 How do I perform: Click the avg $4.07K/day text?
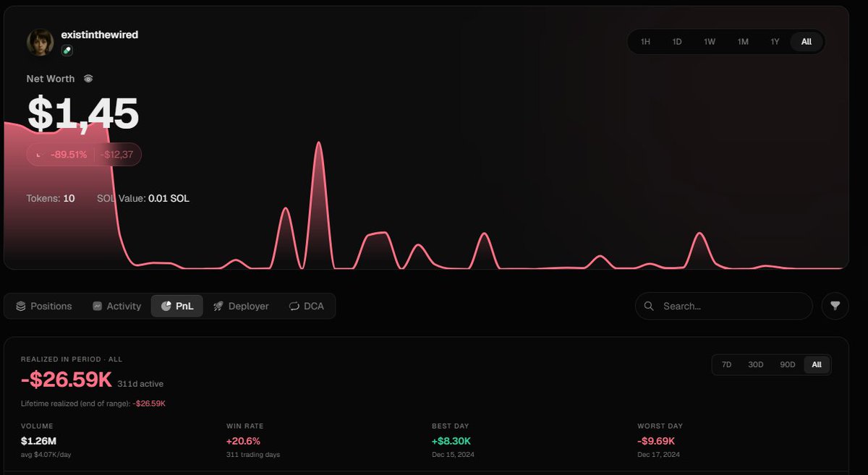(47, 455)
